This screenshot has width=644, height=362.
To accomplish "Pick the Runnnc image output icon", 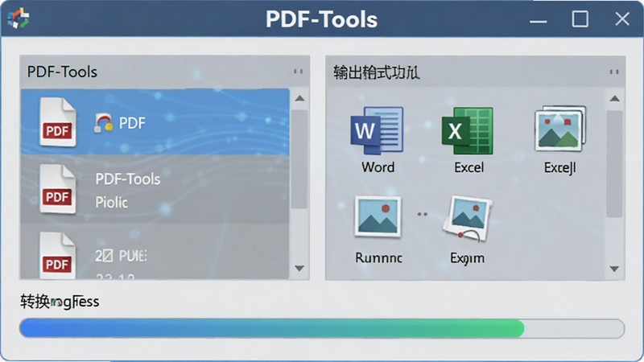I will 378,216.
